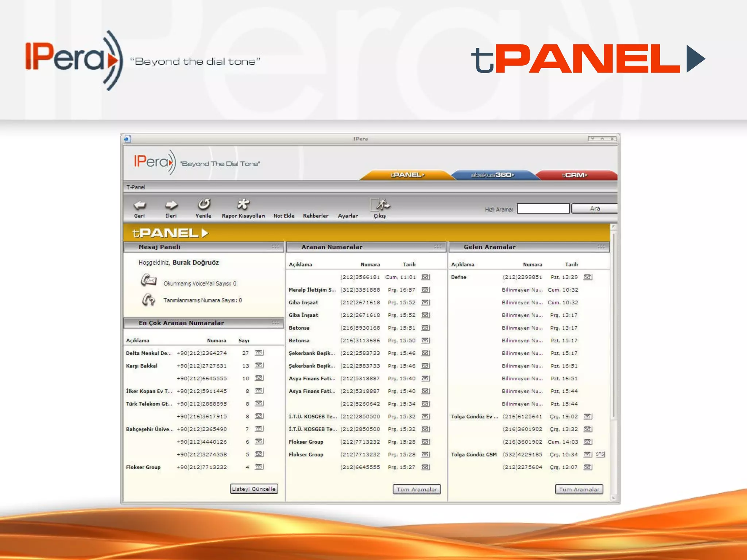The height and width of the screenshot is (560, 747).
Task: Click the undefined number phone icon
Action: (x=148, y=300)
